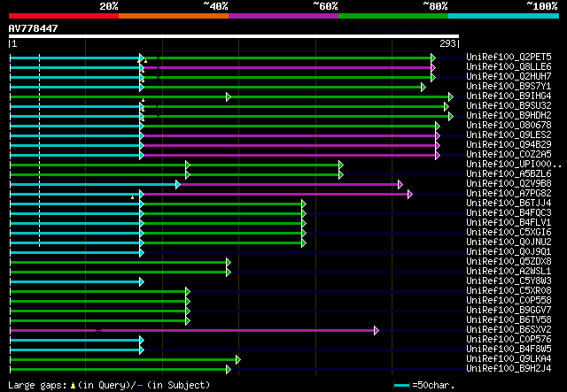
Task: Select the UniRef100_Q0J9Q1 label
Action: 509,252
